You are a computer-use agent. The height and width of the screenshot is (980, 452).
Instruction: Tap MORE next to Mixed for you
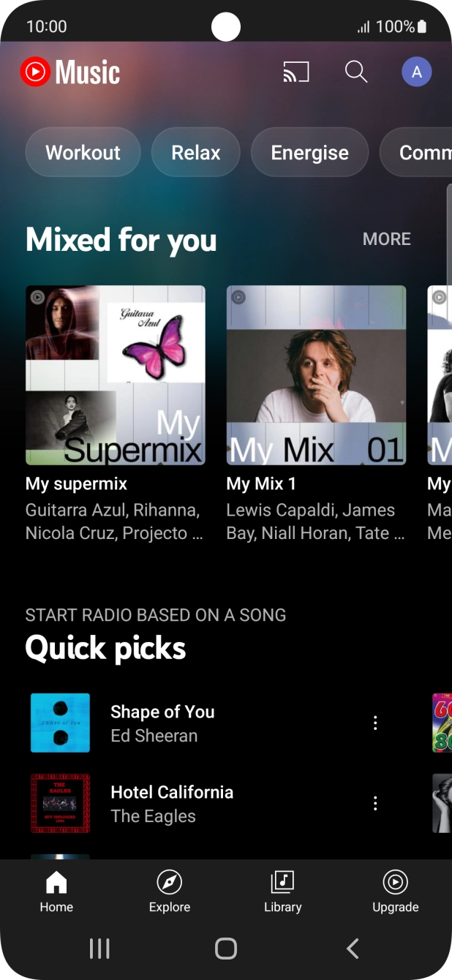(387, 239)
